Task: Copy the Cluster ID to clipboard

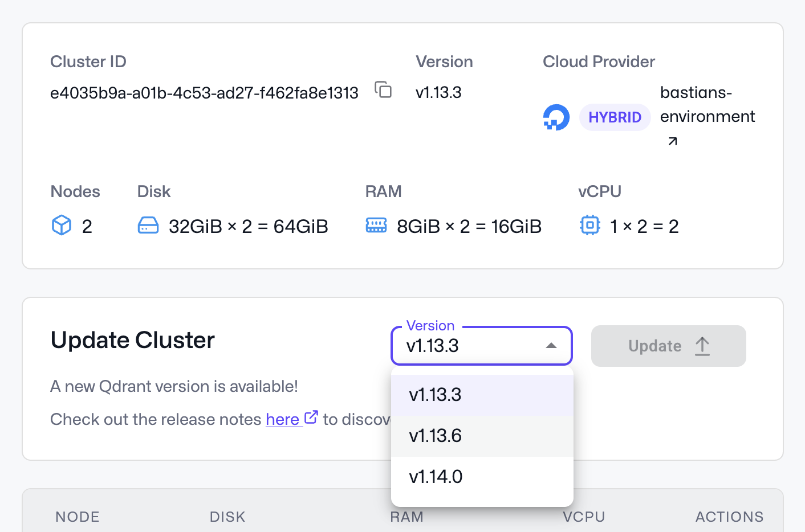Action: 383,90
